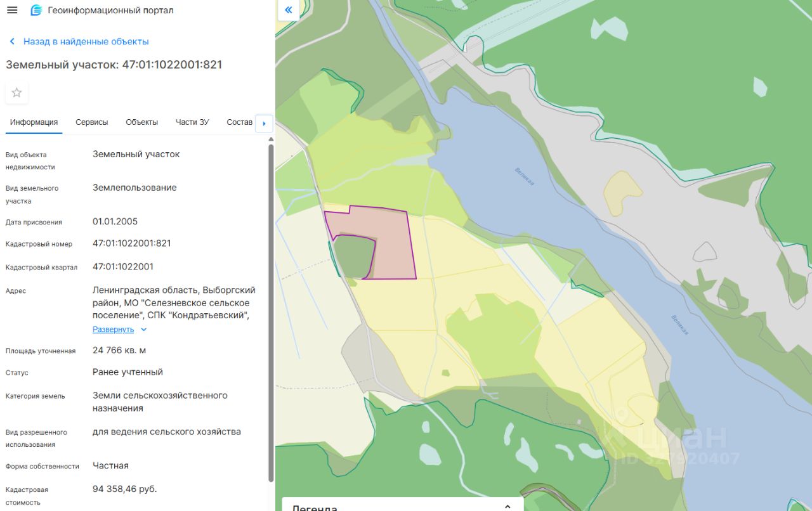Click the Кадастровый квартал label
This screenshot has height=511, width=812.
click(42, 268)
